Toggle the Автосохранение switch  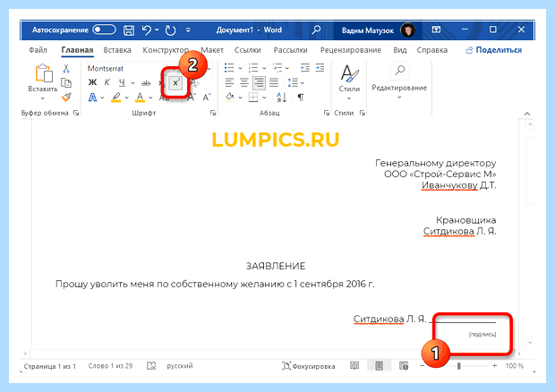pos(104,30)
